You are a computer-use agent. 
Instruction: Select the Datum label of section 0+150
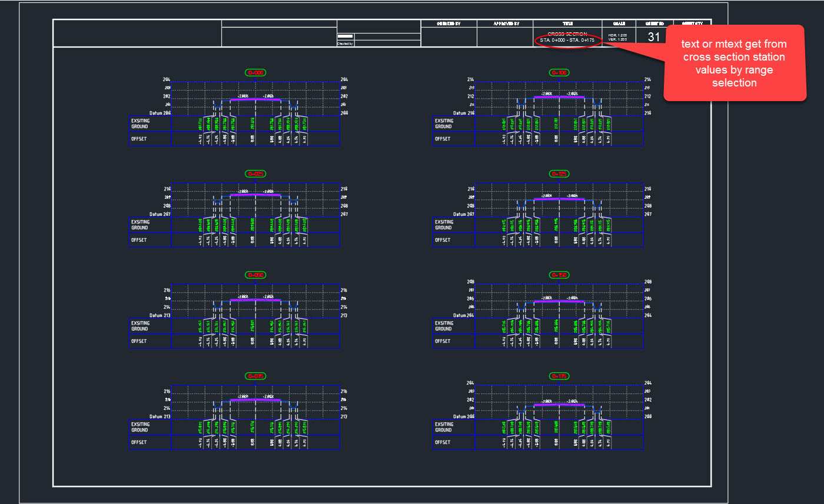[x=463, y=315]
